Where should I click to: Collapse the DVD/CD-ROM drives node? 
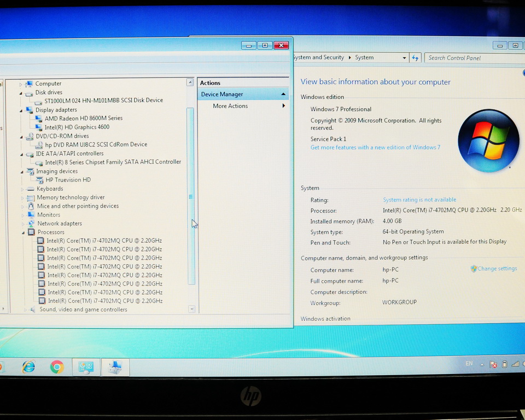(x=21, y=137)
